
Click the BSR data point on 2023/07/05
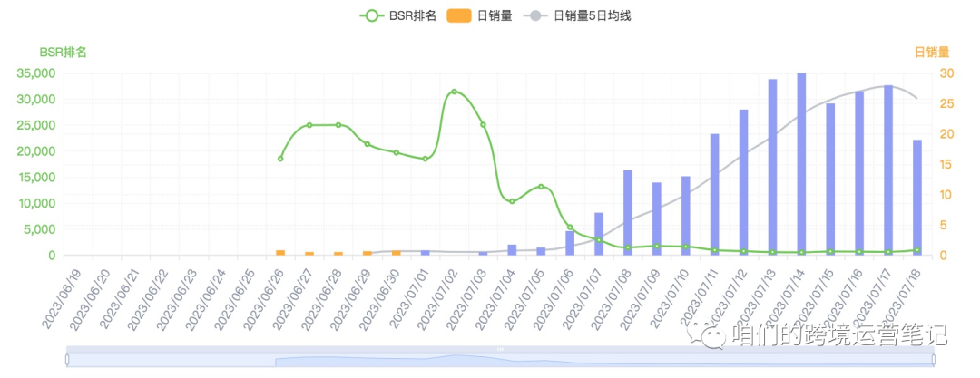pyautogui.click(x=541, y=187)
